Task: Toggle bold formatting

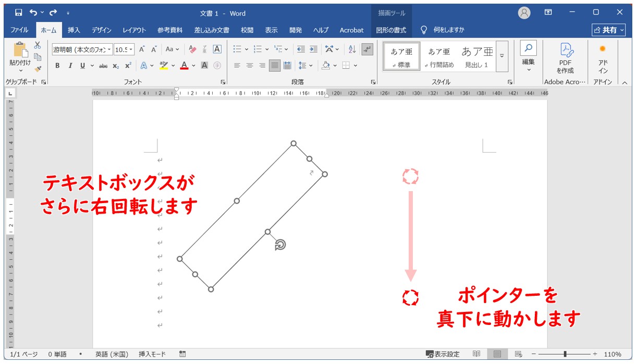Action: click(x=57, y=66)
